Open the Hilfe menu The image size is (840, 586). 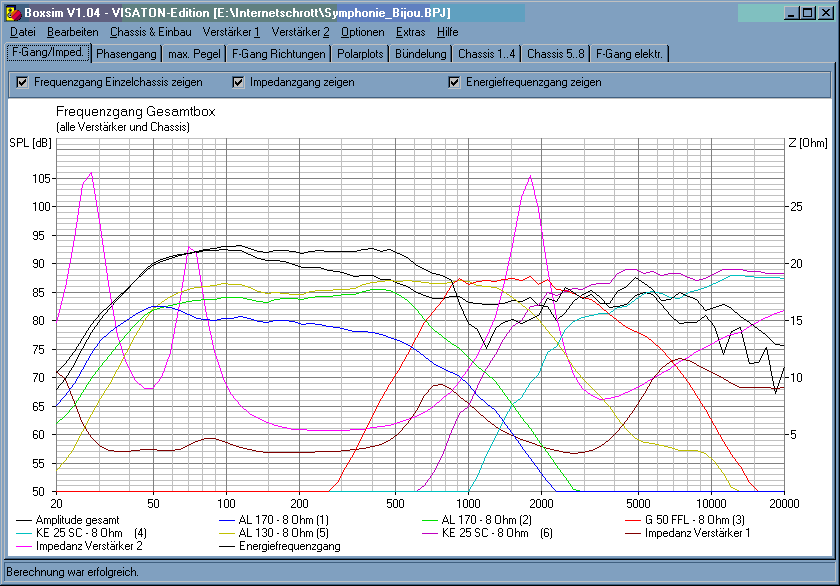[x=447, y=32]
